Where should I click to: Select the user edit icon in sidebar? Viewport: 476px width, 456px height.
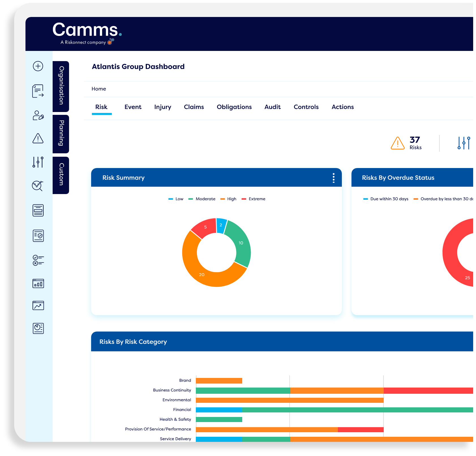click(x=38, y=115)
